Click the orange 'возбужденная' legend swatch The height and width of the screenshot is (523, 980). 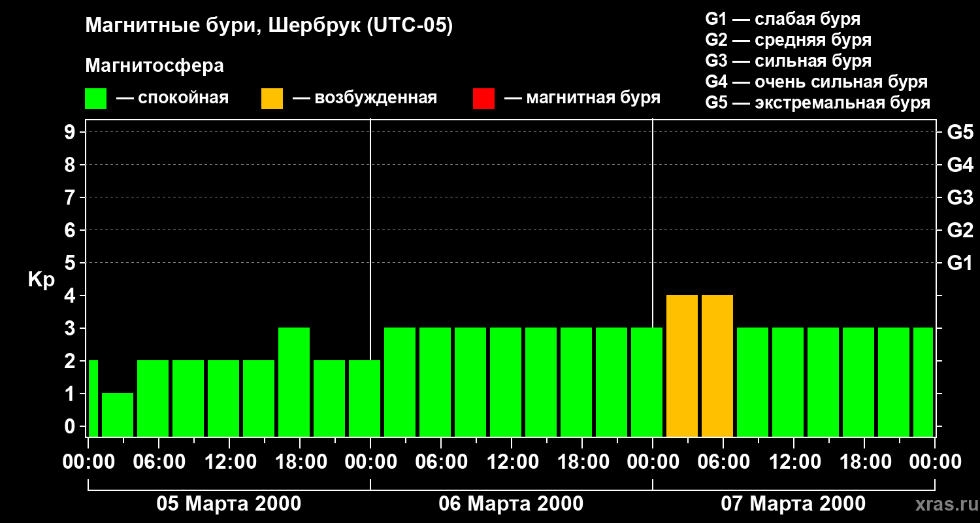pyautogui.click(x=272, y=99)
